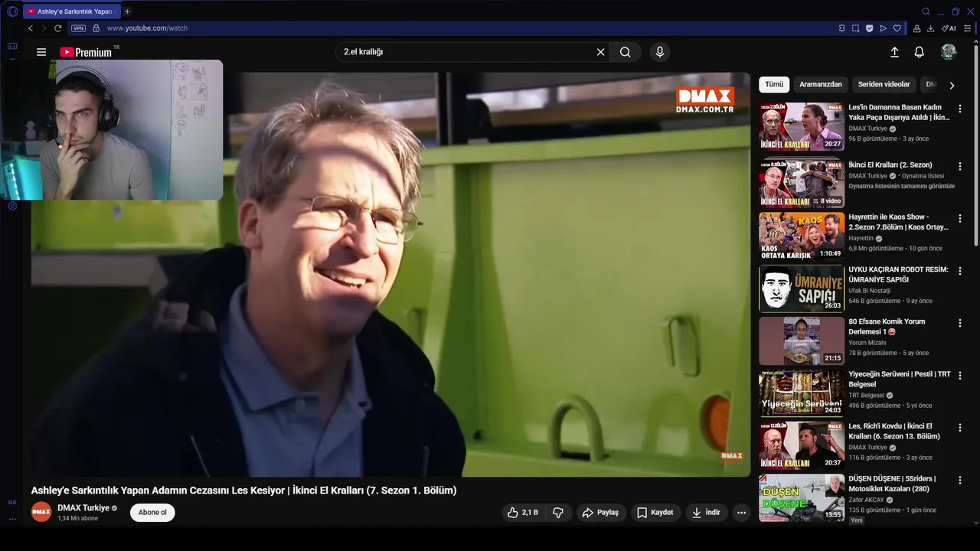
Task: Open DMAX Turkiye channel avatar
Action: tap(41, 512)
